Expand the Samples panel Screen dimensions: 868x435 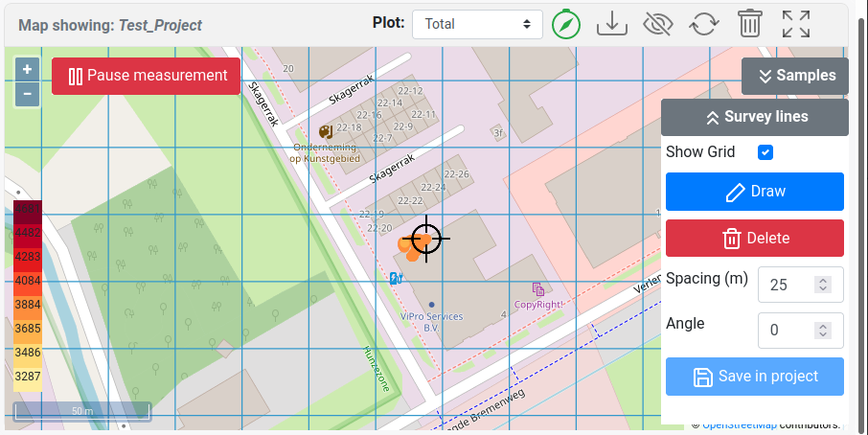click(x=795, y=76)
